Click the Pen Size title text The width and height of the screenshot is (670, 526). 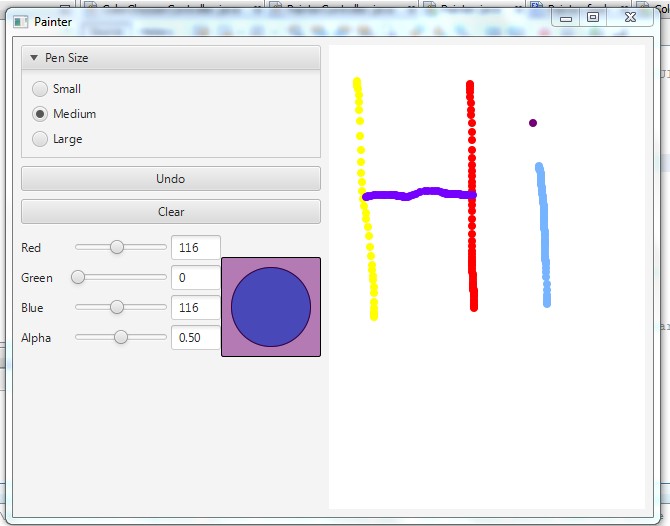(67, 58)
